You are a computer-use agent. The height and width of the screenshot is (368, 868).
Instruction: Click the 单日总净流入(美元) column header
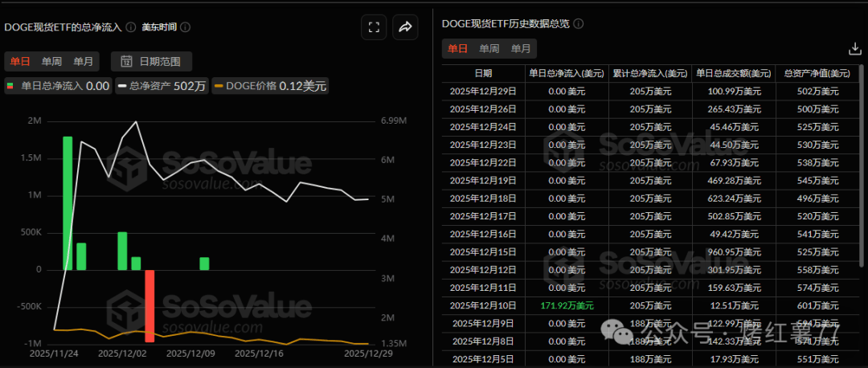tap(565, 73)
